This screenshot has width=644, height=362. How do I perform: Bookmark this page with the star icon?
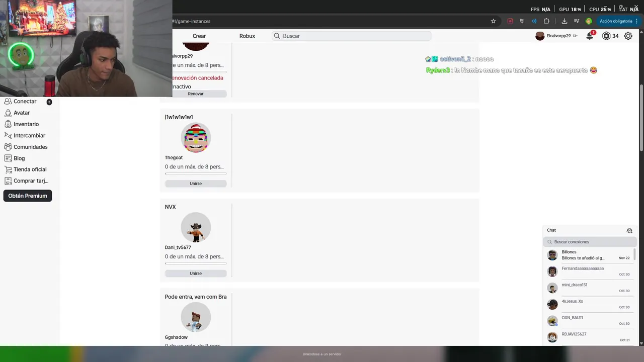click(x=493, y=21)
